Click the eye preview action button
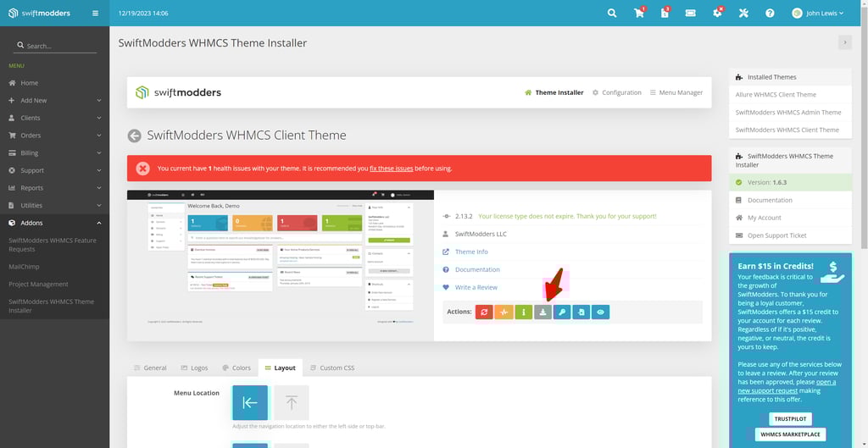Viewport: 868px width, 448px height. pyautogui.click(x=600, y=312)
